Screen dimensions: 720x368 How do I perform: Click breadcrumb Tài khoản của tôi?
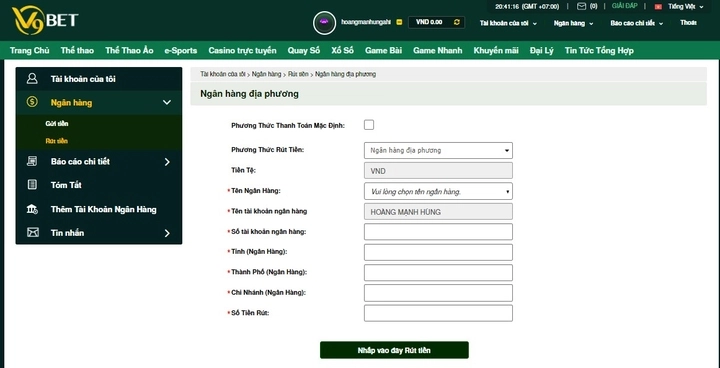click(x=222, y=74)
